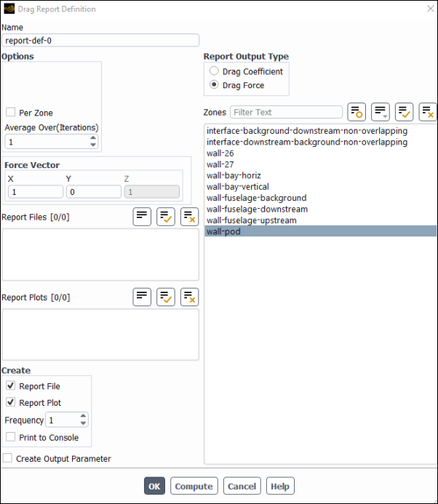The height and width of the screenshot is (504, 438).
Task: Select all Report Files icon
Action: pos(166,217)
